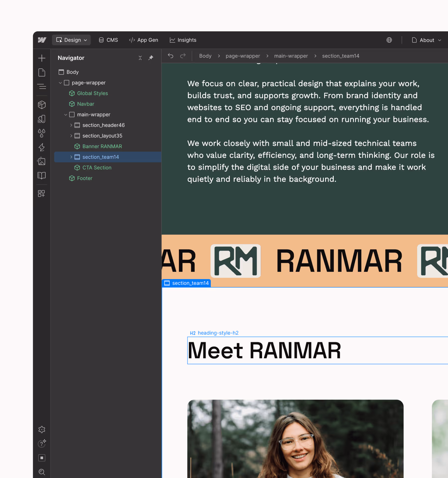Click the Undo arrow button

[170, 56]
